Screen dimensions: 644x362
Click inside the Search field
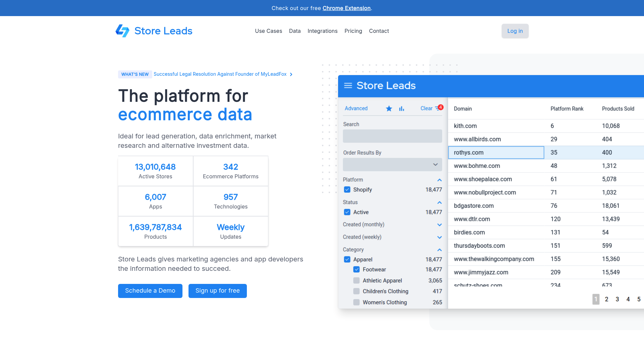[392, 136]
